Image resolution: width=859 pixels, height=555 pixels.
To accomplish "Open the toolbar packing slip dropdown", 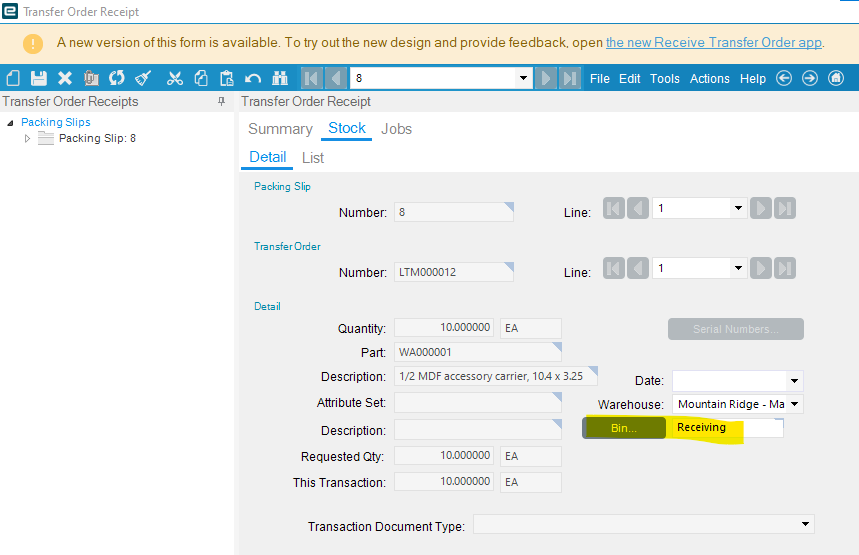I will click(x=523, y=78).
